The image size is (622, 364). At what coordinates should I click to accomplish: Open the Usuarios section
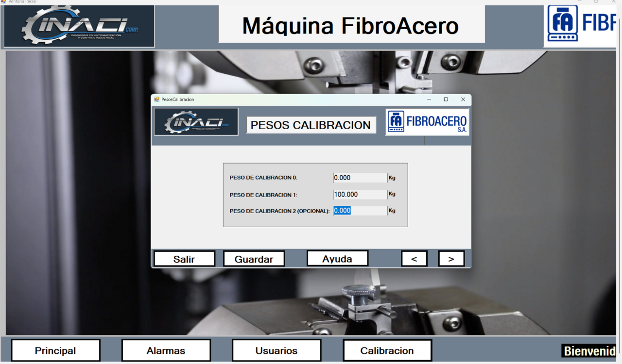point(276,350)
